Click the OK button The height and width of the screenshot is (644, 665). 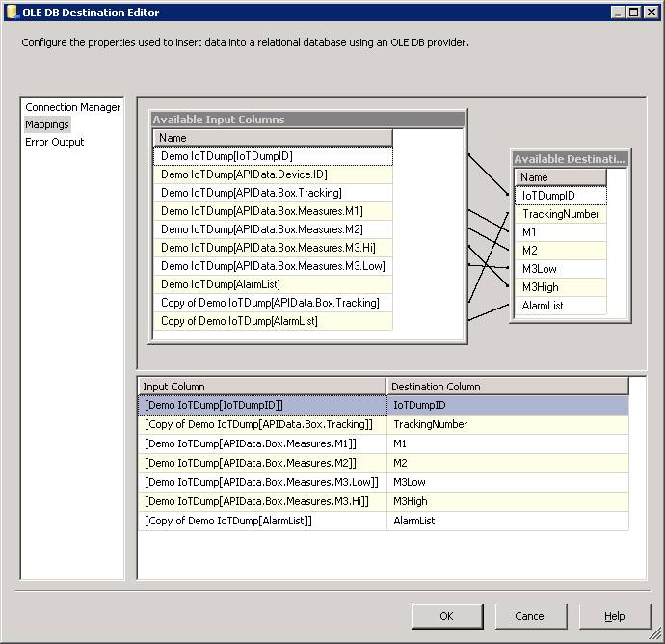[447, 616]
